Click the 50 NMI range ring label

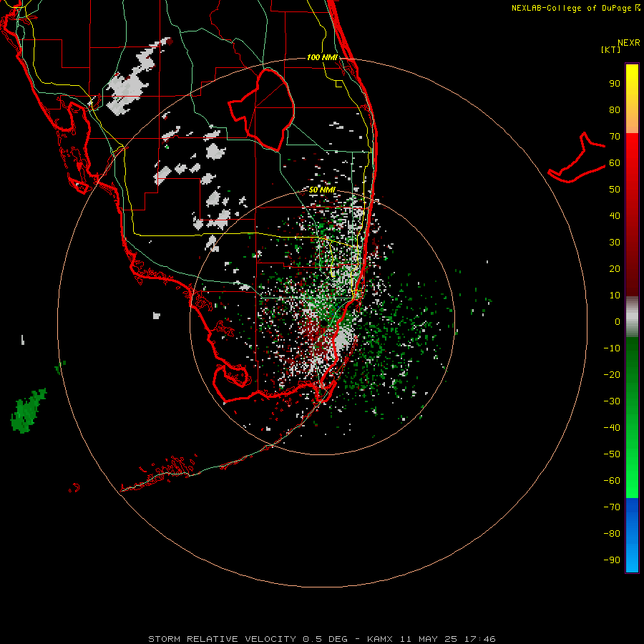tap(322, 190)
